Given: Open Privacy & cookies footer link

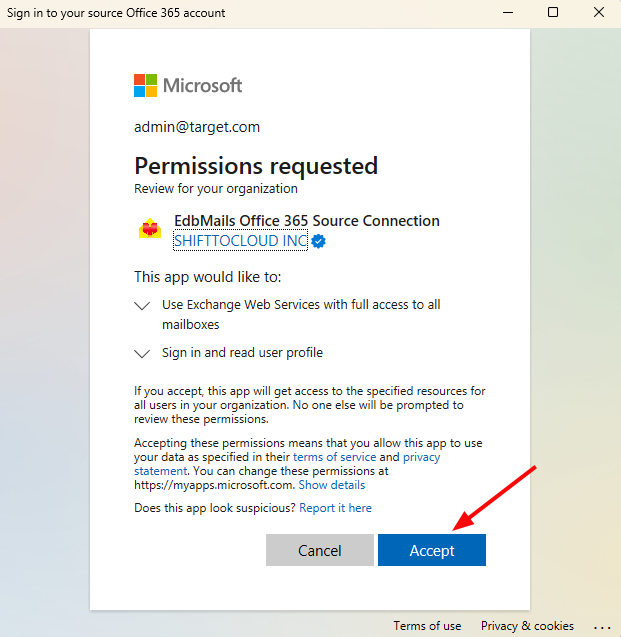Looking at the screenshot, I should click(x=527, y=626).
